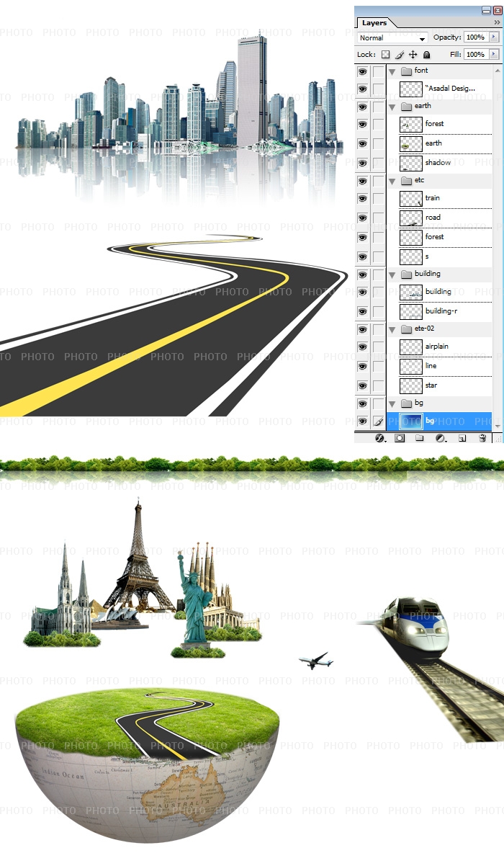The image size is (504, 866).
Task: Select the font group name
Action: [x=421, y=71]
